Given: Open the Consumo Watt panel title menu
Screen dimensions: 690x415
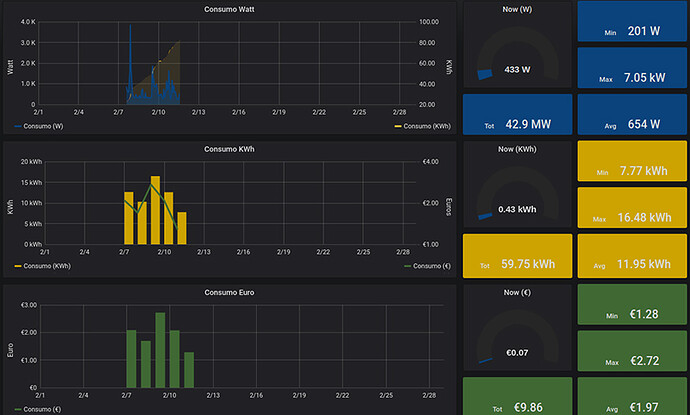Looking at the screenshot, I should click(x=229, y=9).
